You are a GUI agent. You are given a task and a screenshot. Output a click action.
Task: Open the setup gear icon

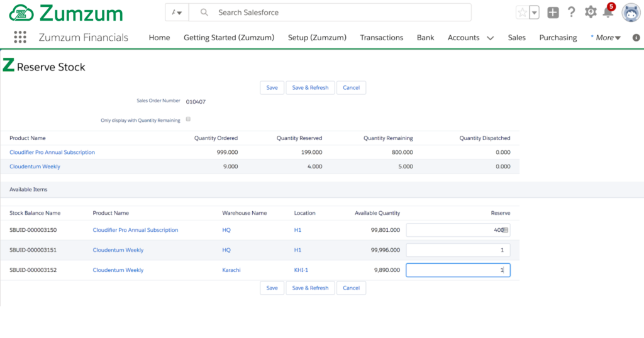click(x=591, y=13)
